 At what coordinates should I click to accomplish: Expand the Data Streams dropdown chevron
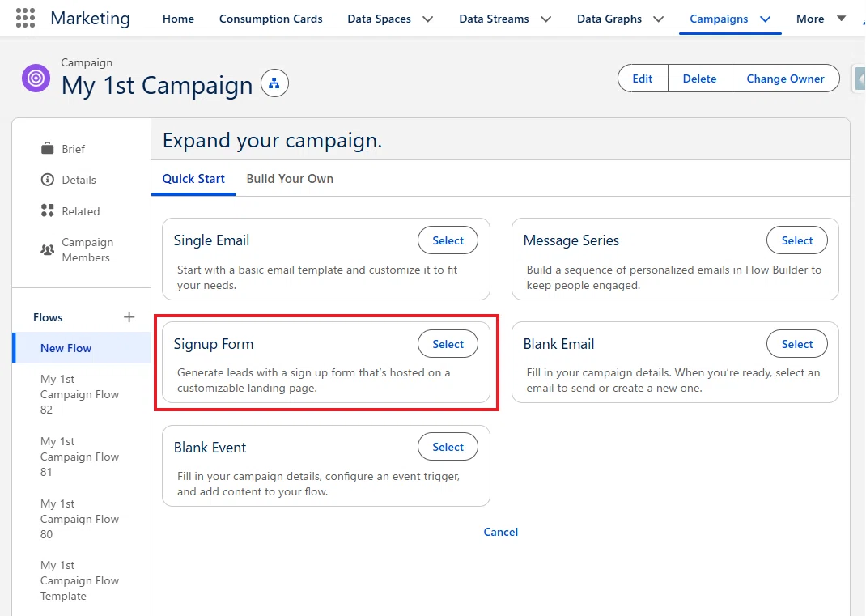point(545,19)
